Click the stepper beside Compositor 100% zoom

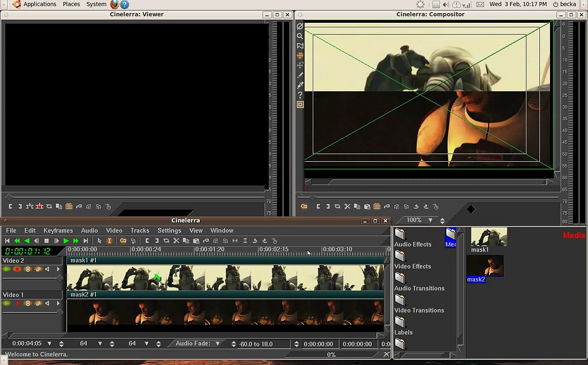(442, 221)
